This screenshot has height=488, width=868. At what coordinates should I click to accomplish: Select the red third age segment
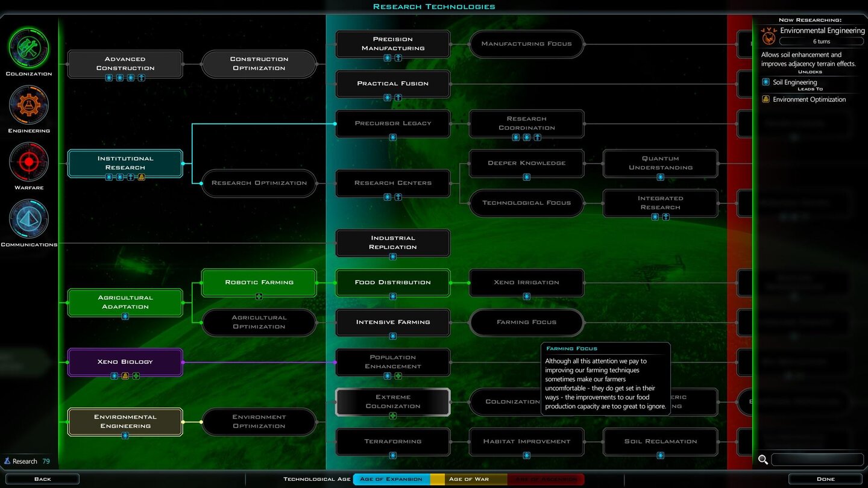coord(546,479)
